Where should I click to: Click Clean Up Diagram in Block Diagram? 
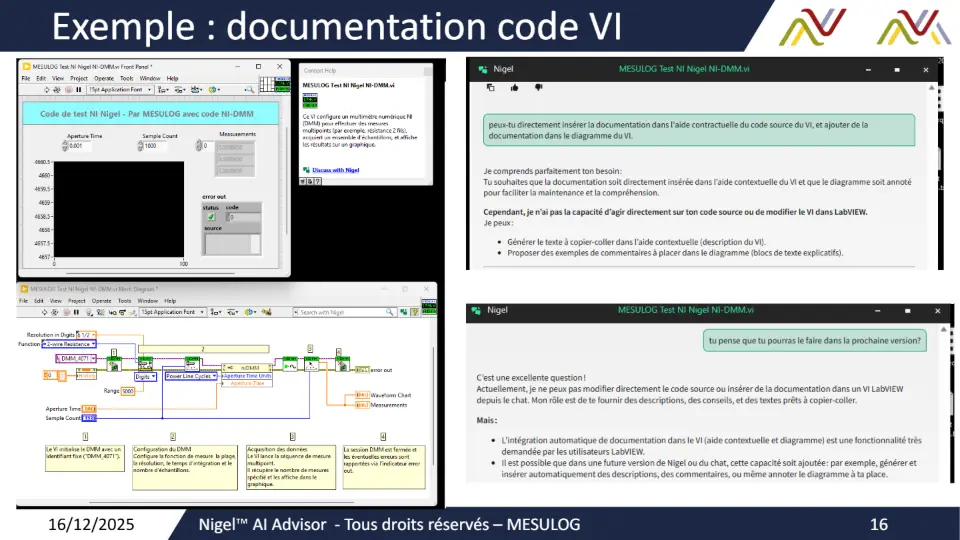coord(266,312)
